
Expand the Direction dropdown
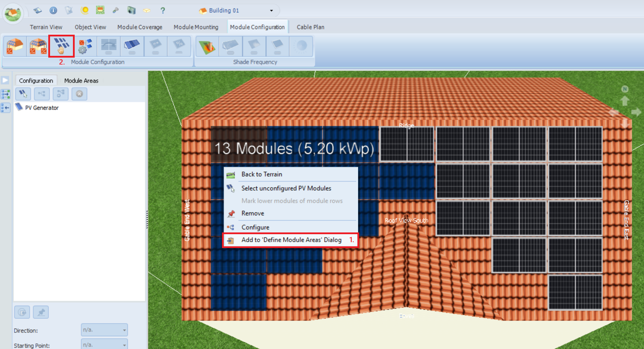[124, 330]
